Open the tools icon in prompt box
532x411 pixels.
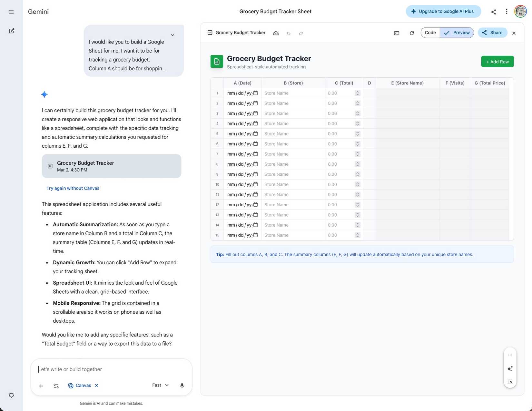56,386
